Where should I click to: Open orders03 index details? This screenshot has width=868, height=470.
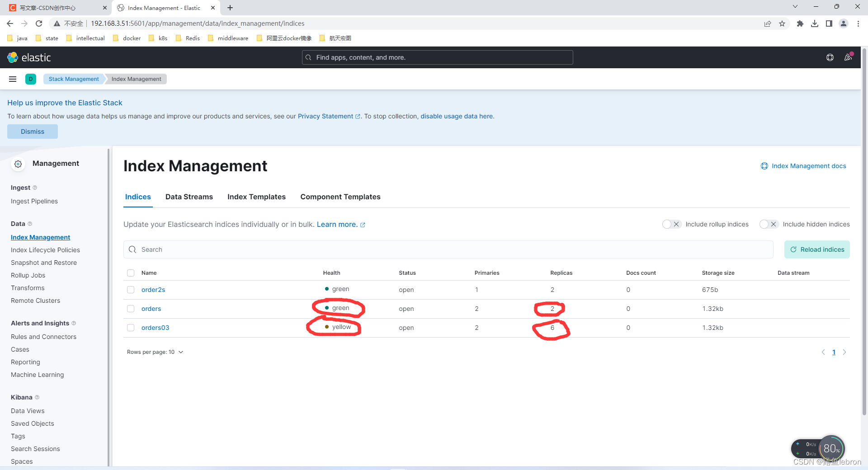pyautogui.click(x=155, y=328)
